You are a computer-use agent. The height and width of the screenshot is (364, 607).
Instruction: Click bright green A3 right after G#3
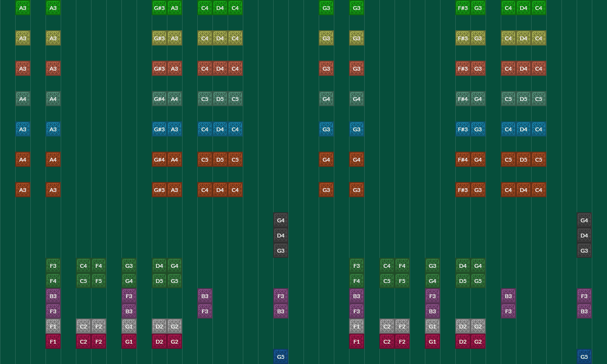tap(175, 8)
